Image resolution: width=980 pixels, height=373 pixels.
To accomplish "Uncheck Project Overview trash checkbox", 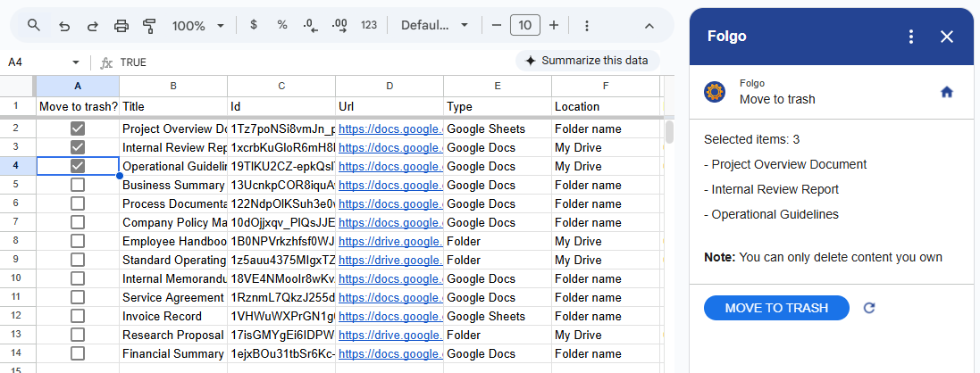I will 78,128.
